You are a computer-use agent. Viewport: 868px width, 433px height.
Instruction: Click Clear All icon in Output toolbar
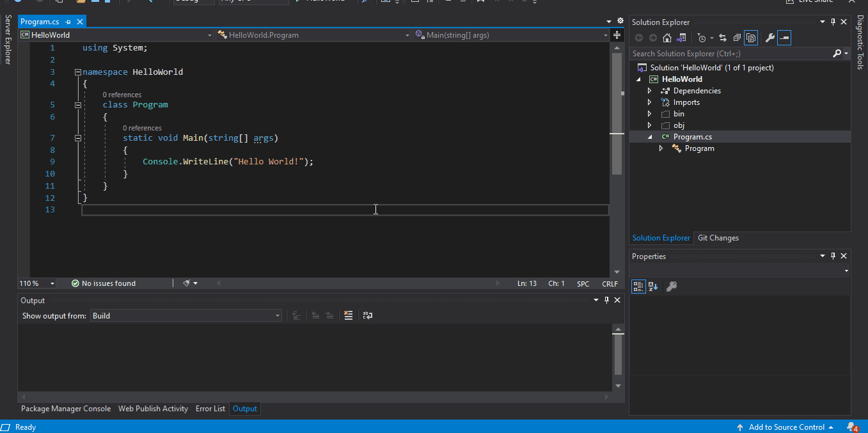(348, 315)
